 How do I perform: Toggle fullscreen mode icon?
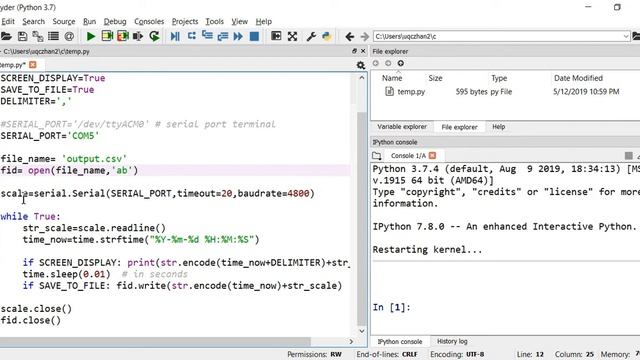292,36
